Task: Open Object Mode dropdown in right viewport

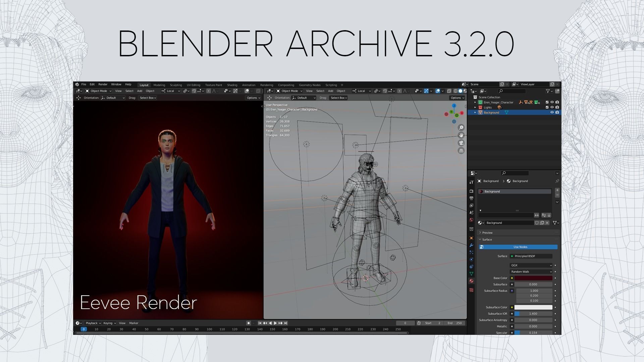Action: tap(289, 91)
